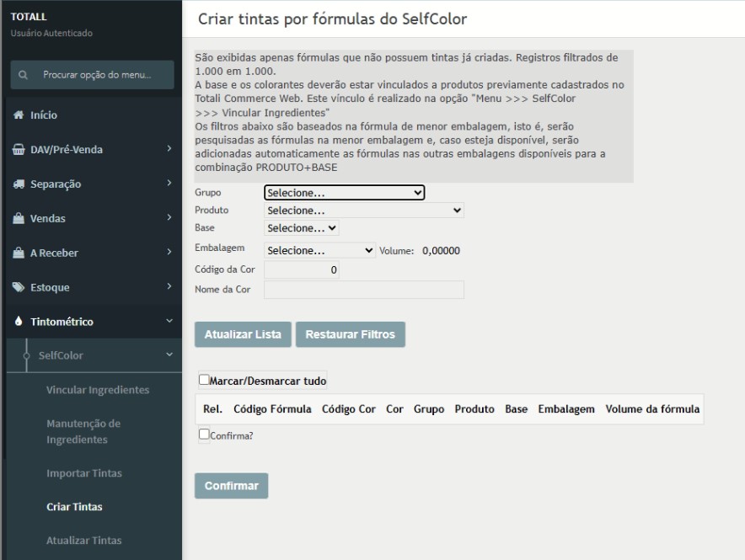Viewport: 745px width, 560px height.
Task: Click the truck icon beside Separação
Action: pos(19,184)
